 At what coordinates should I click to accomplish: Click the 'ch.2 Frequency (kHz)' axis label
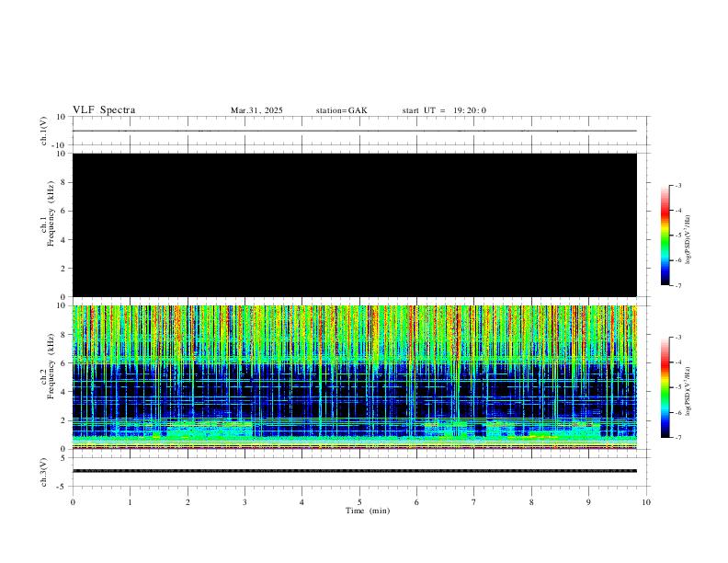(48, 365)
